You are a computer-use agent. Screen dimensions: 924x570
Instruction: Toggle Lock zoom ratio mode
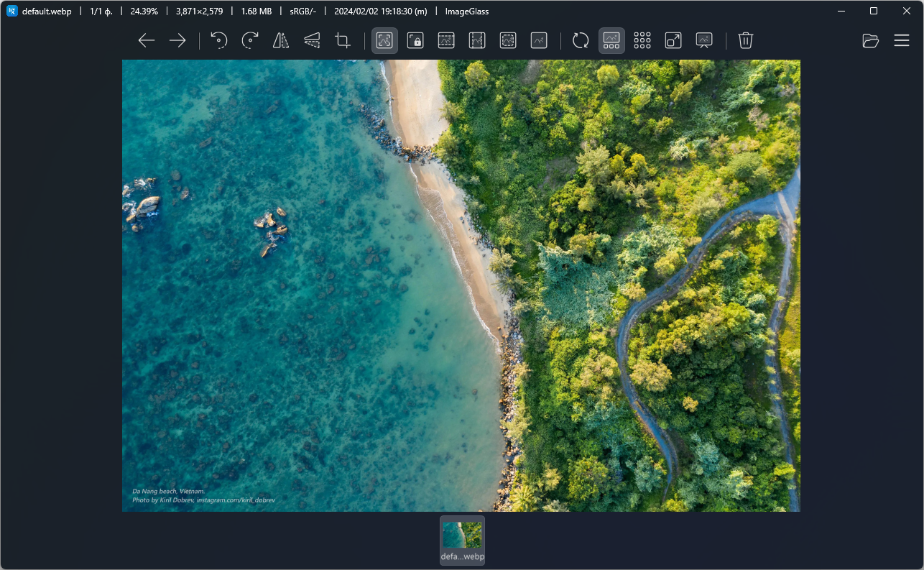click(x=415, y=41)
